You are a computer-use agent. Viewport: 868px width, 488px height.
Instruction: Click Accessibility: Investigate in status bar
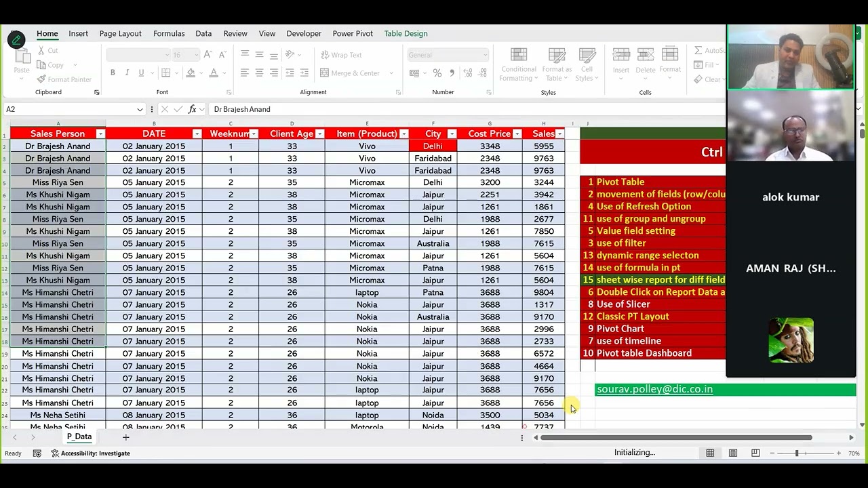click(x=91, y=453)
